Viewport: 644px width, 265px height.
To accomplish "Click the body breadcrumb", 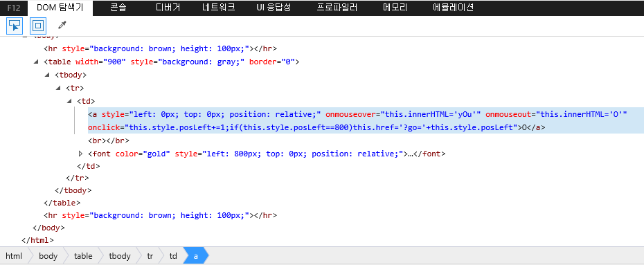I will 48,256.
